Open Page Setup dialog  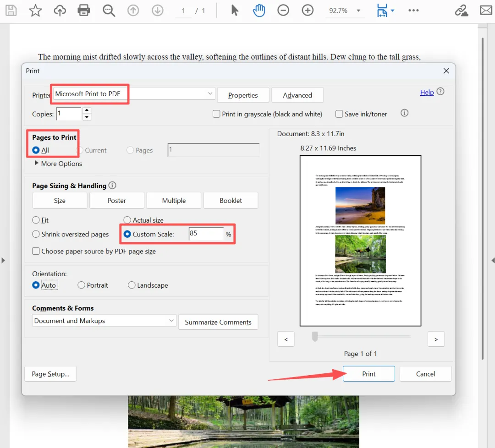pyautogui.click(x=50, y=374)
